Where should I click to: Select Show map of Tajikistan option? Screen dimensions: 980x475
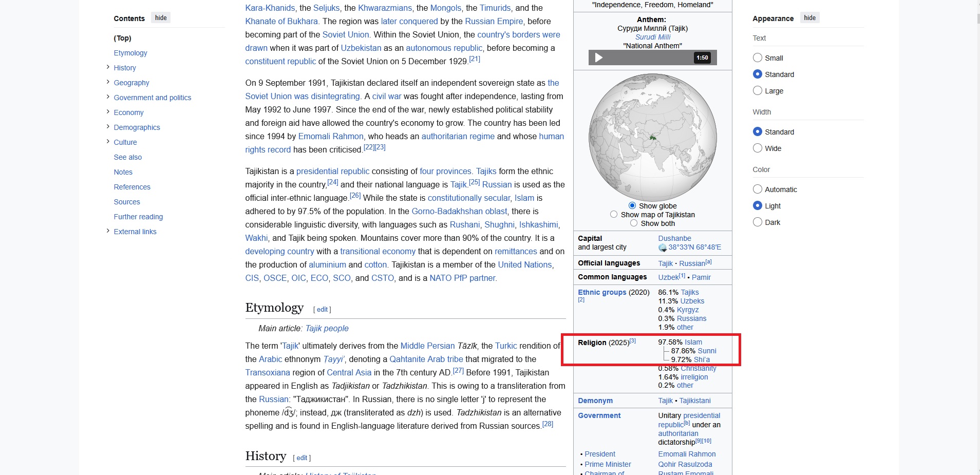[614, 214]
